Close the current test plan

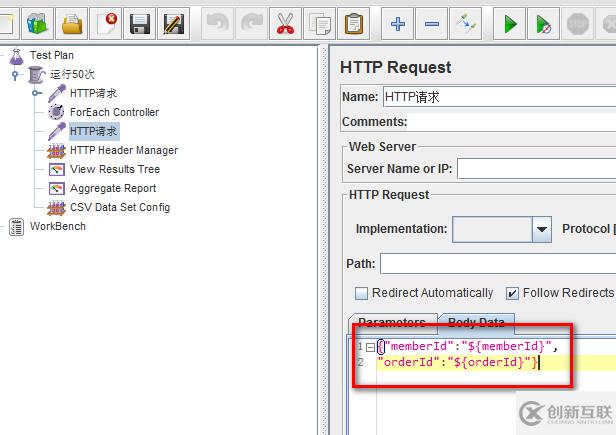[106, 24]
